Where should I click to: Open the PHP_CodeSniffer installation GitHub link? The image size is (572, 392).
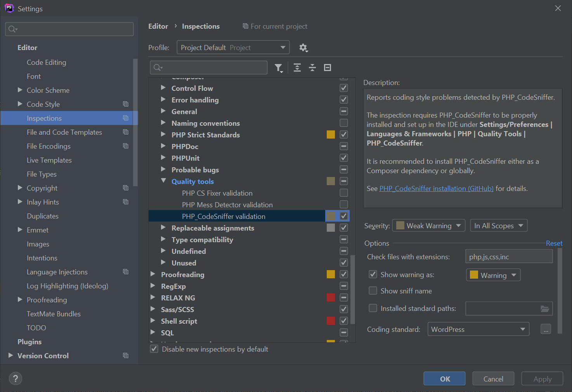coord(436,188)
